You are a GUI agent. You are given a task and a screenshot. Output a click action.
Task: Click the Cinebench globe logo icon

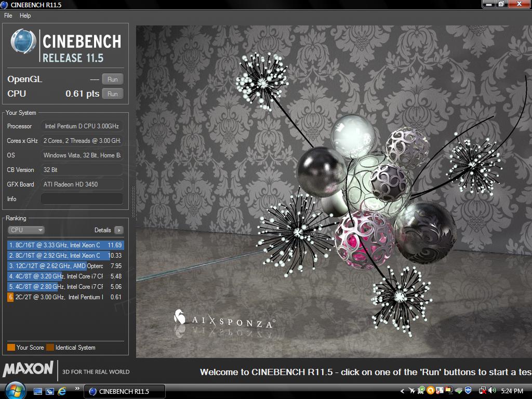pyautogui.click(x=23, y=42)
